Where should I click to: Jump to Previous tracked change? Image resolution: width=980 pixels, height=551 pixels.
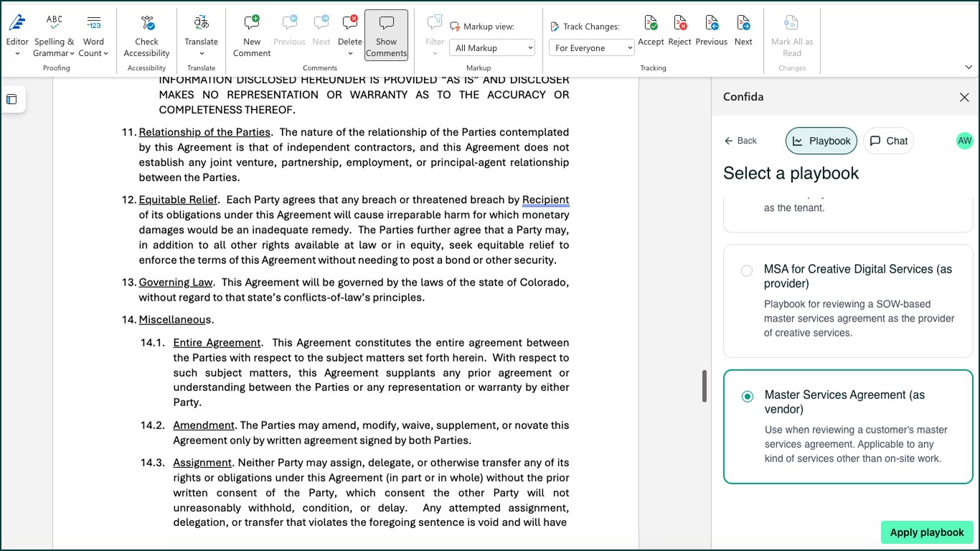click(711, 30)
